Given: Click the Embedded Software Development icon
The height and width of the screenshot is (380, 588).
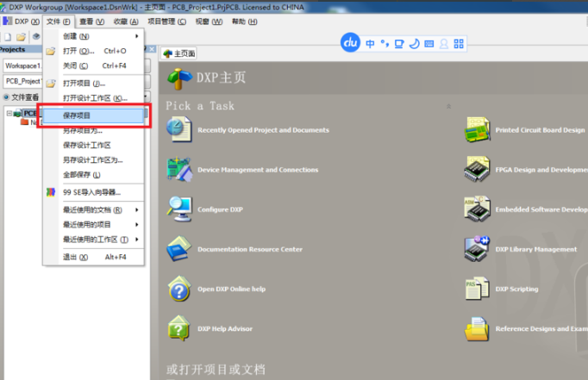Looking at the screenshot, I should [477, 209].
